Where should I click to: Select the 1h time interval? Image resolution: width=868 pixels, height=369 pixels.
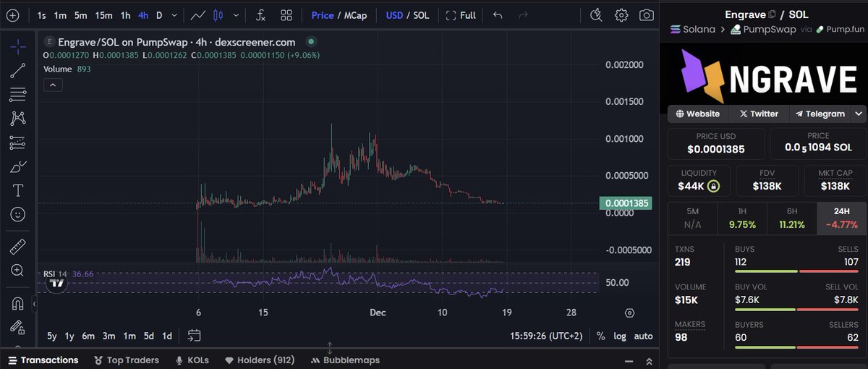(126, 15)
